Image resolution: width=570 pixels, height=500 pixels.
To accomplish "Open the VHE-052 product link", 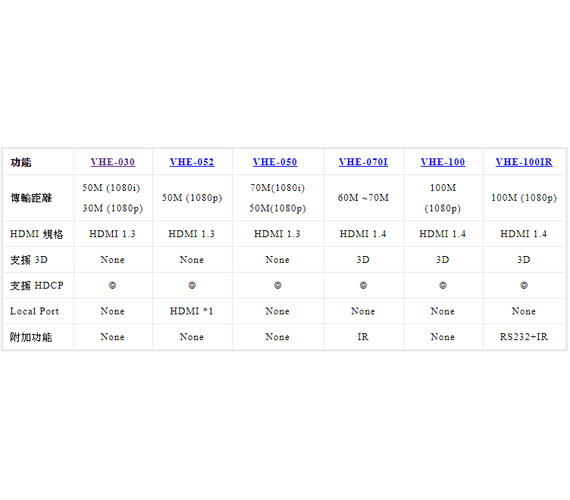I will [x=192, y=162].
